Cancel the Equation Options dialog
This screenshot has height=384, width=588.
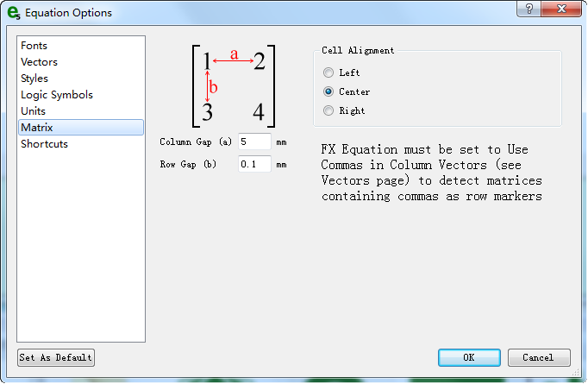click(538, 357)
